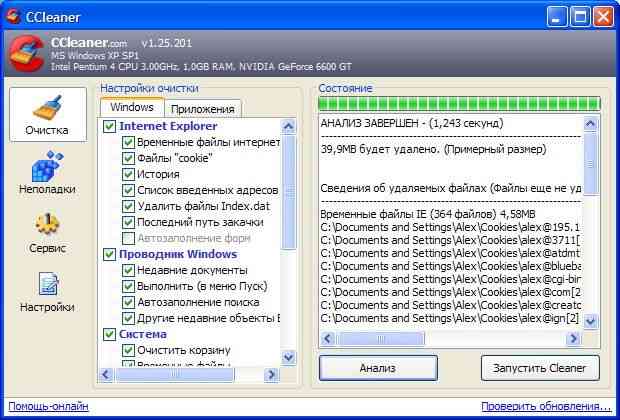
Task: Toggle Выполнить (в меню Пуск) checkbox
Action: [x=128, y=286]
